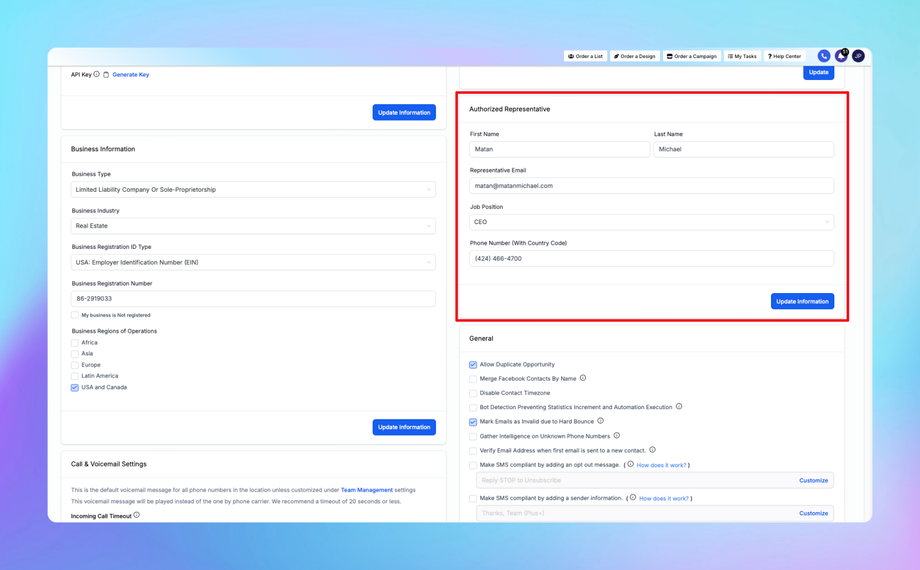Screen dimensions: 920x570
Task: Open My Tasks in top bar
Action: pyautogui.click(x=742, y=56)
